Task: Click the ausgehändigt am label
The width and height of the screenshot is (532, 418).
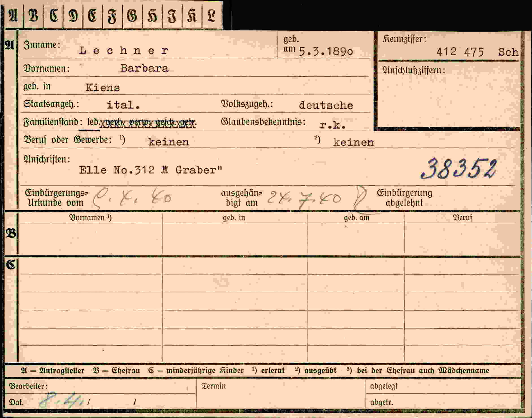Action: tap(241, 198)
